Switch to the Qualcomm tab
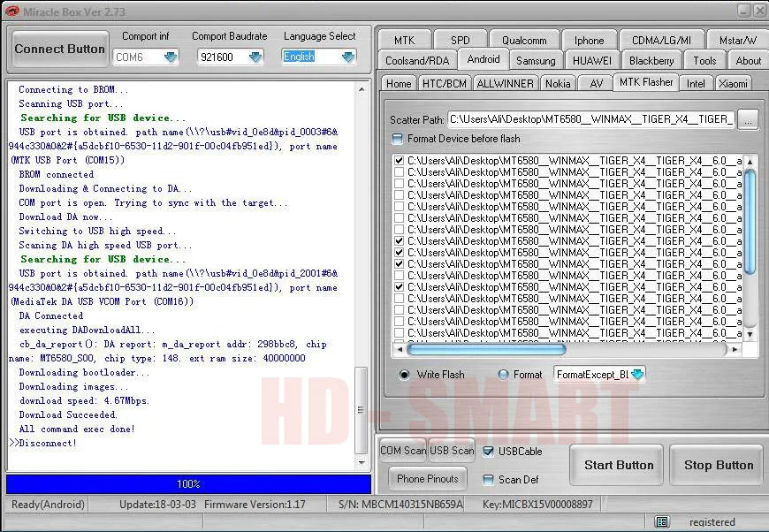Screen dimensions: 769x532 [x=524, y=40]
